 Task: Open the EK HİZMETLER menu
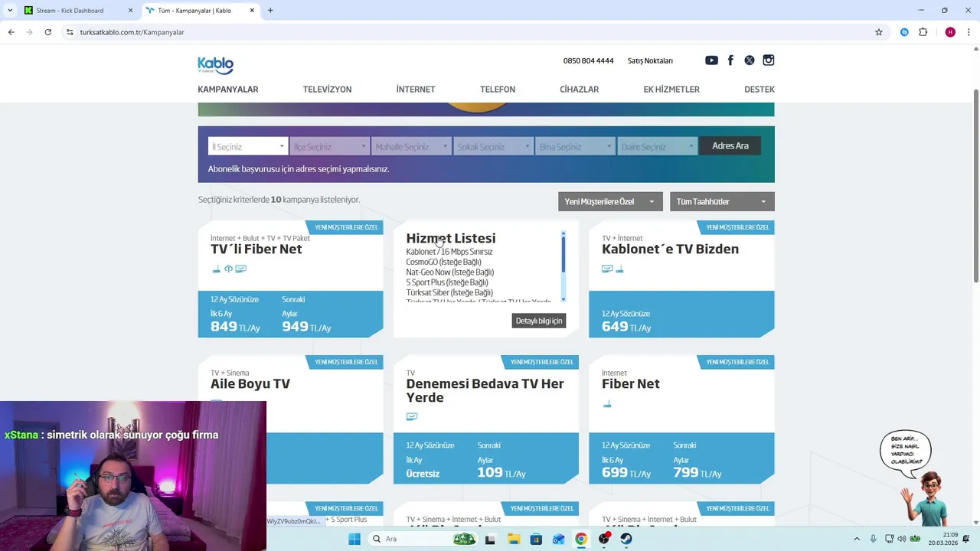coord(671,90)
